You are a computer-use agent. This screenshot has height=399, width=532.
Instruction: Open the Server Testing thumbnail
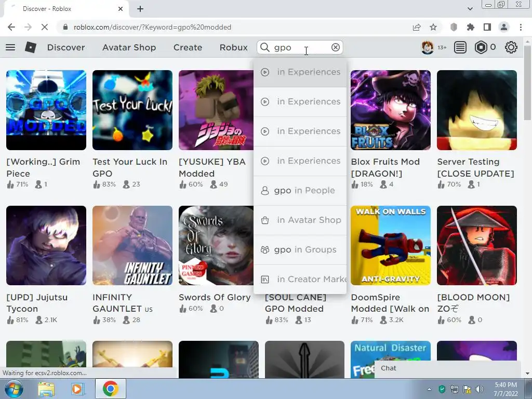477,110
